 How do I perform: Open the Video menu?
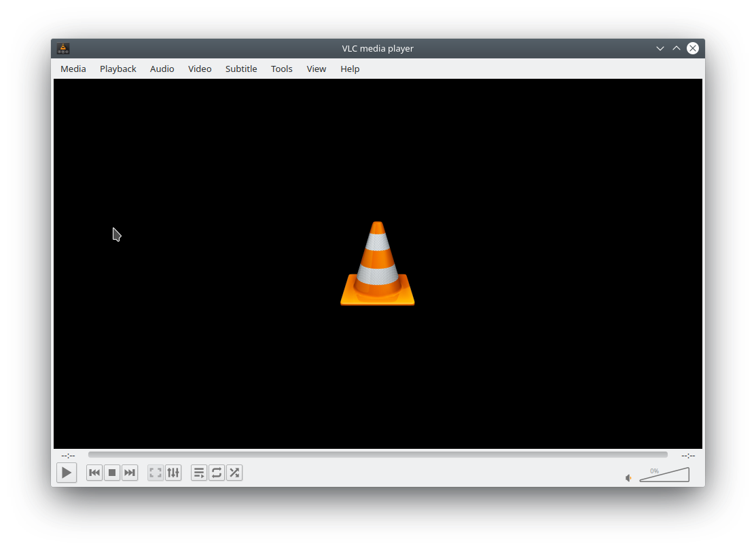click(200, 69)
